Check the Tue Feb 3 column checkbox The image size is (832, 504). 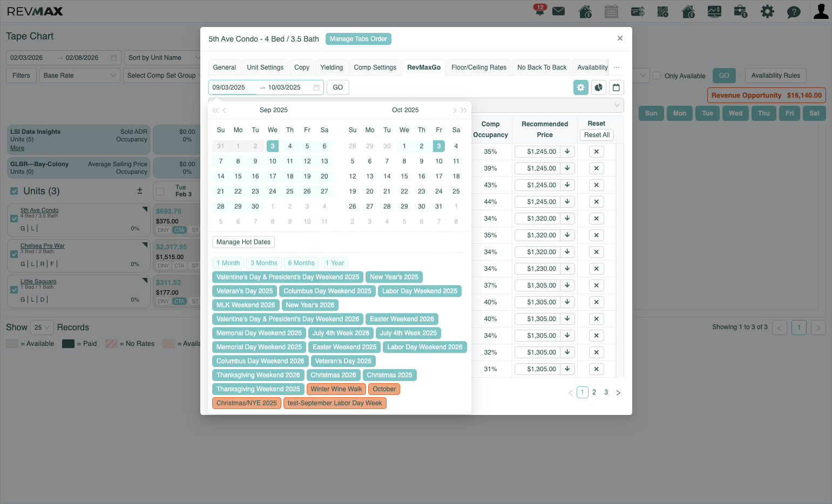[x=160, y=191]
